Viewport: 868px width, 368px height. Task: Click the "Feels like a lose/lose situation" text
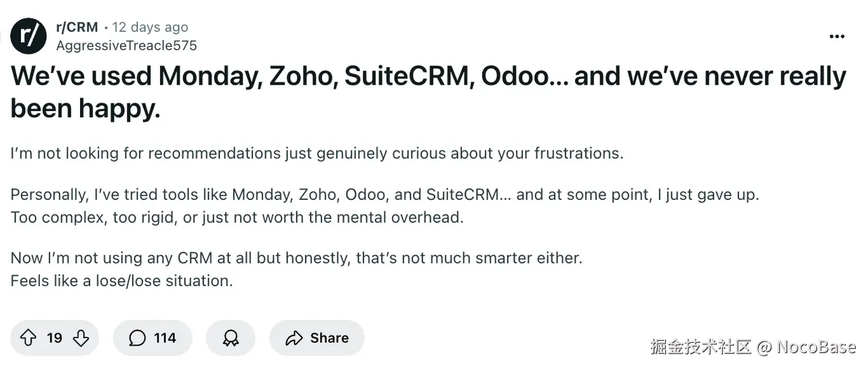[121, 281]
